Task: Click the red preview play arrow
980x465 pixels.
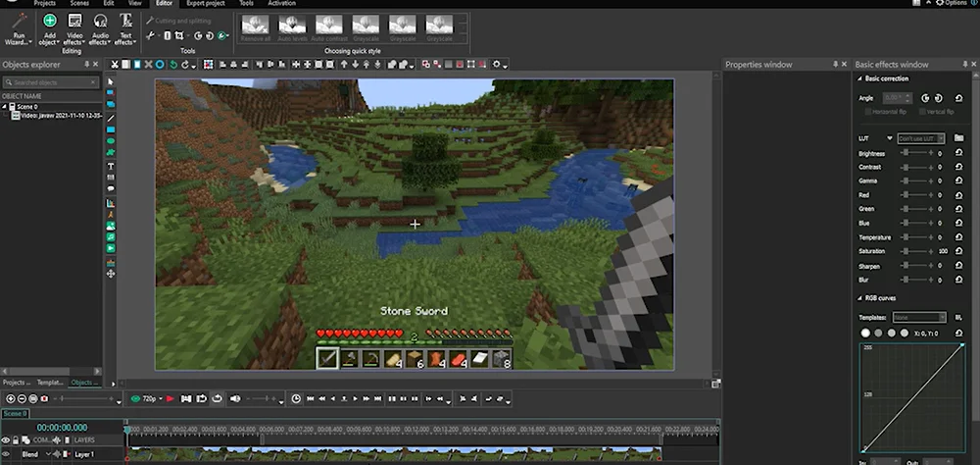Action: click(x=171, y=399)
